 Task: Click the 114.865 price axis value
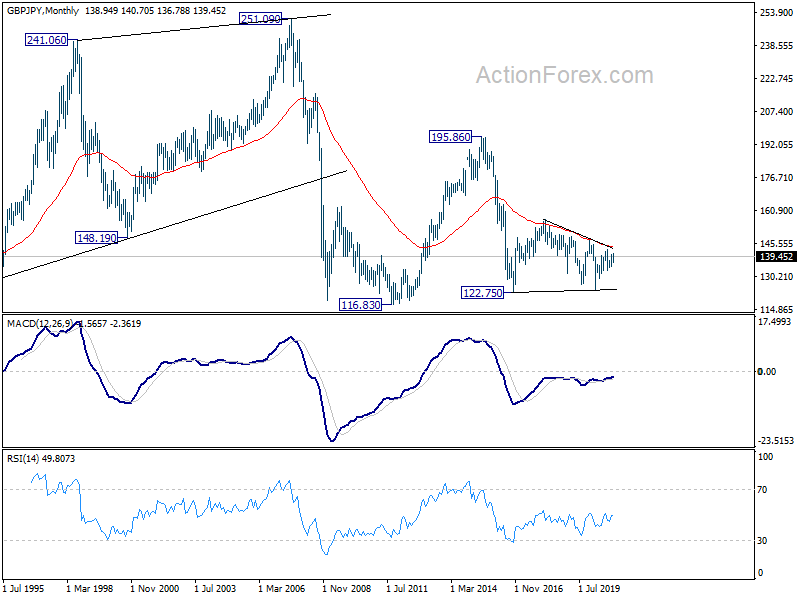[776, 309]
